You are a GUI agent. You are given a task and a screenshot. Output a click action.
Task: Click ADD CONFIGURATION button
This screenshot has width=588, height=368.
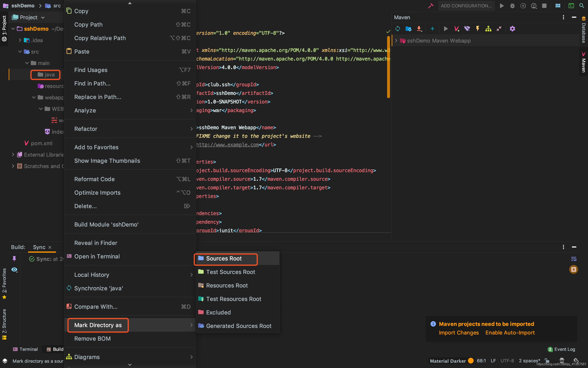(466, 6)
